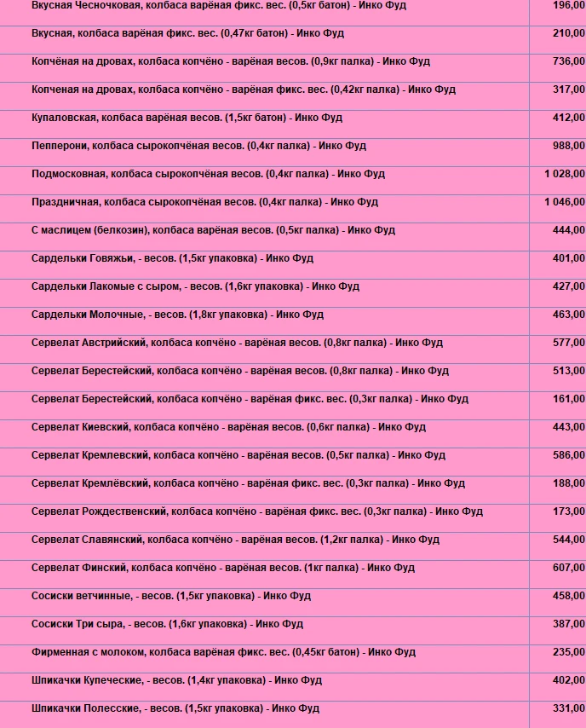The height and width of the screenshot is (728, 586).
Task: Click Копчёная на дровах 0,9кг palka row
Action: (x=231, y=61)
